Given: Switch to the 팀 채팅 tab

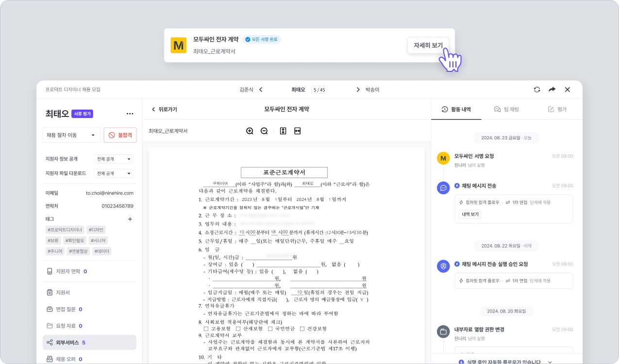Looking at the screenshot, I should point(506,109).
